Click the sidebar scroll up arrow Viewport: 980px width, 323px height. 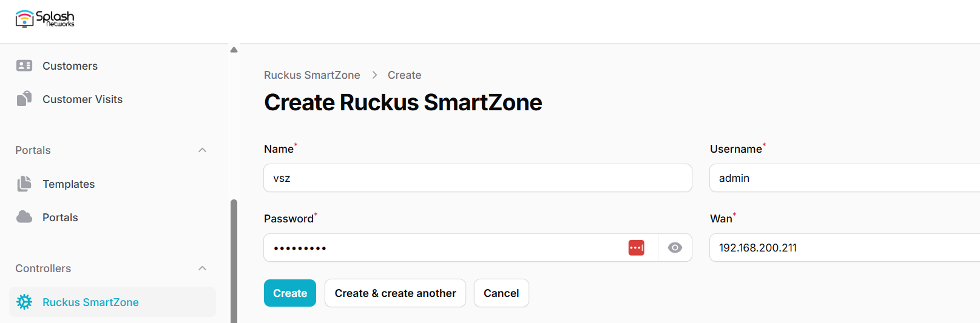pos(234,50)
